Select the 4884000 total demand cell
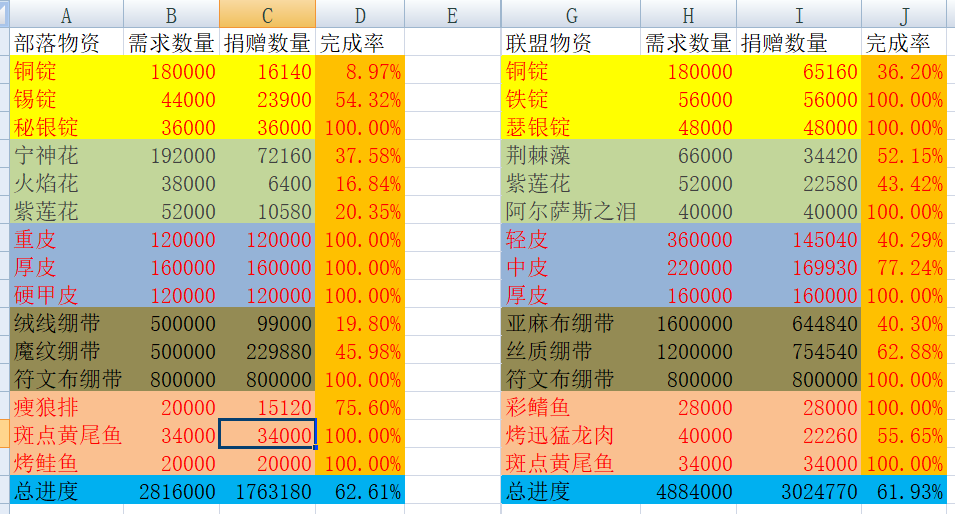 tap(688, 491)
